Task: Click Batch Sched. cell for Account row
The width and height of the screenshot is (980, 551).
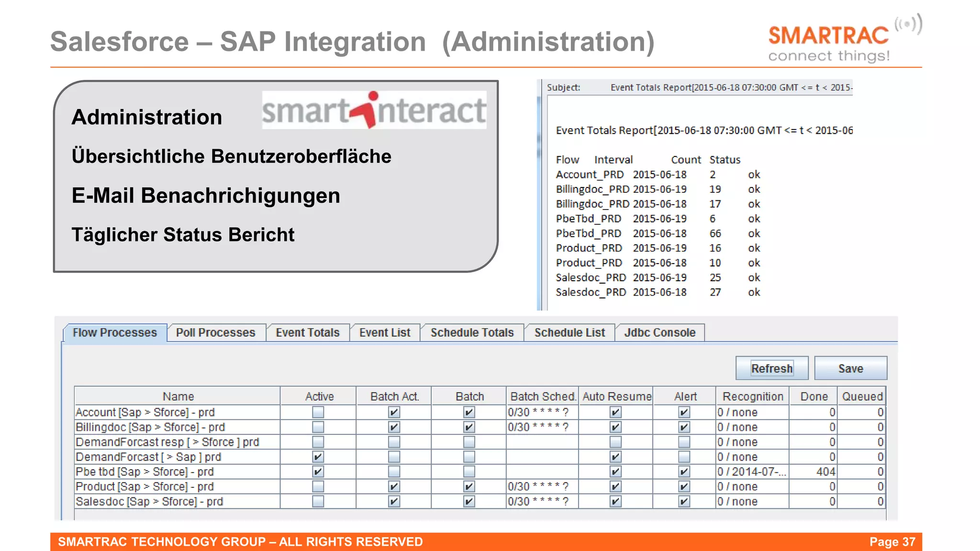Action: click(x=543, y=412)
